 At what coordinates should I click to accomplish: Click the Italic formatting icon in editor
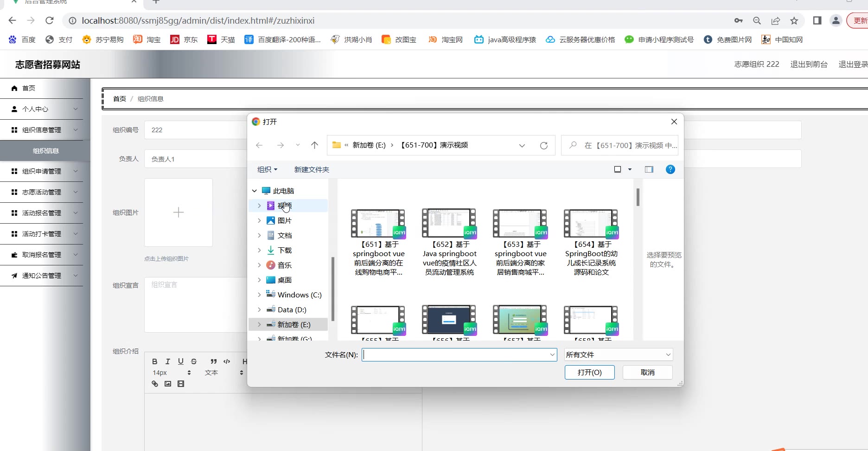tap(168, 361)
